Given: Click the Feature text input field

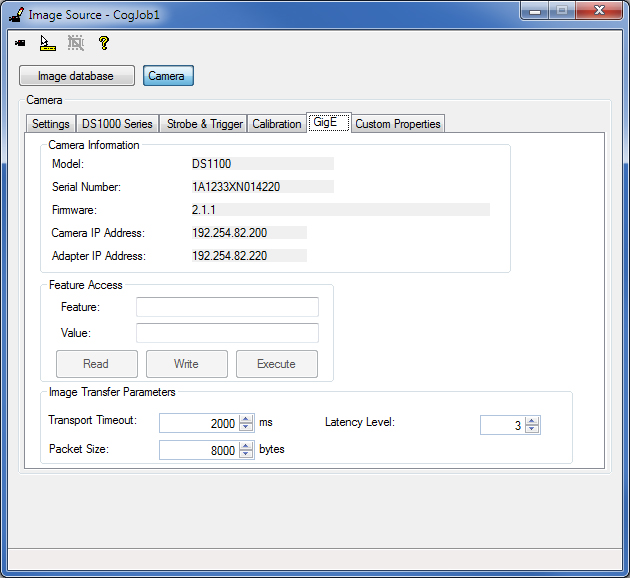Looking at the screenshot, I should click(x=227, y=307).
